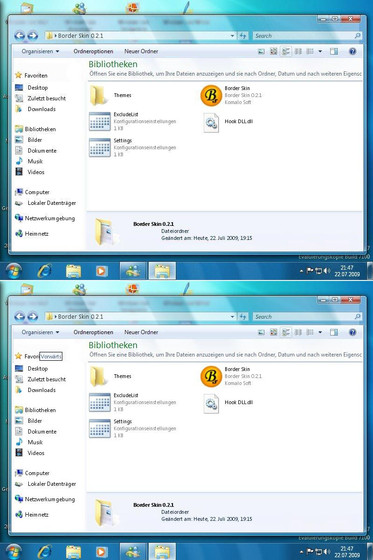373x560 pixels.
Task: Click the Search field in the lower window
Action: (x=307, y=316)
